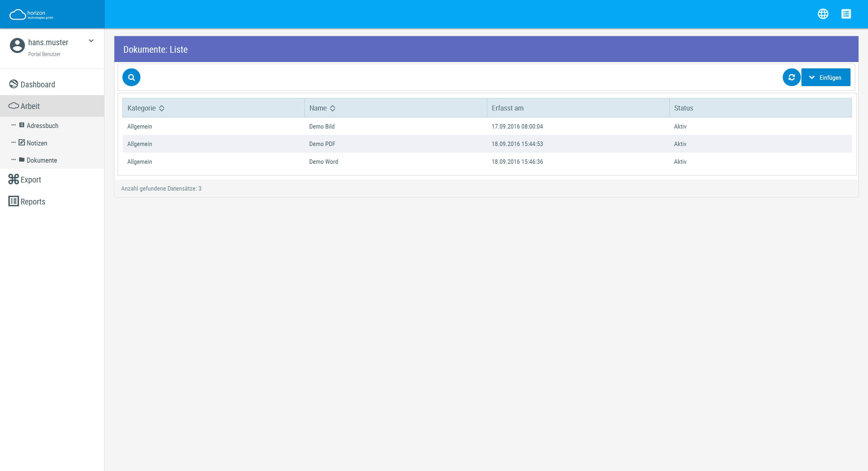The width and height of the screenshot is (868, 471).
Task: Click the Einfügen button
Action: pyautogui.click(x=830, y=77)
